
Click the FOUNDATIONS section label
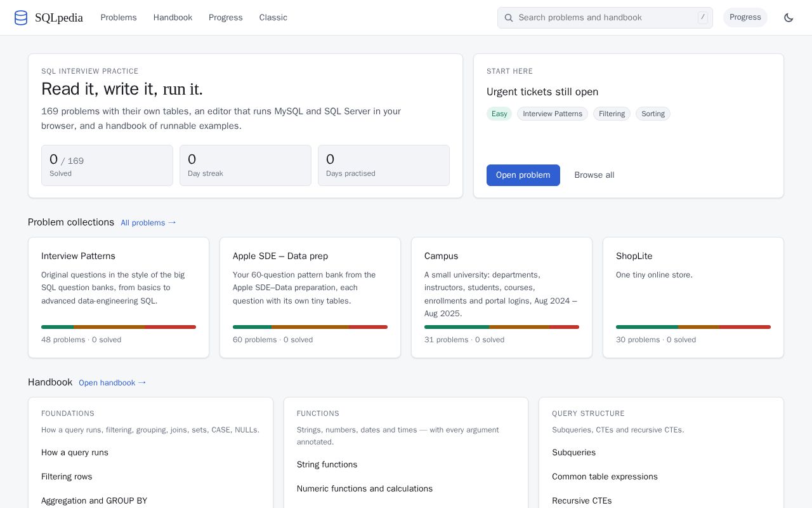coord(68,413)
